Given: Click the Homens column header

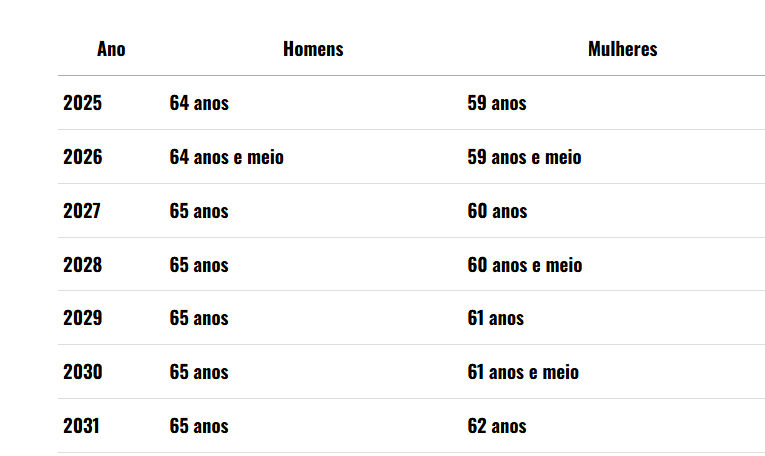Looking at the screenshot, I should point(313,49).
